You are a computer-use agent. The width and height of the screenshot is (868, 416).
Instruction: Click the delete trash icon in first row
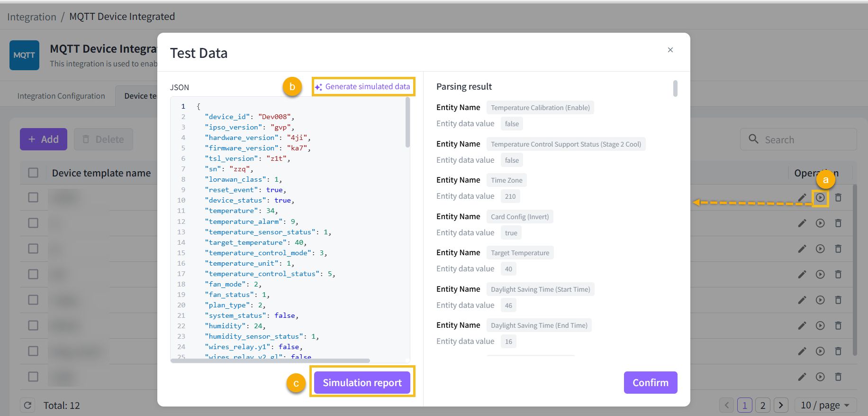pyautogui.click(x=838, y=197)
